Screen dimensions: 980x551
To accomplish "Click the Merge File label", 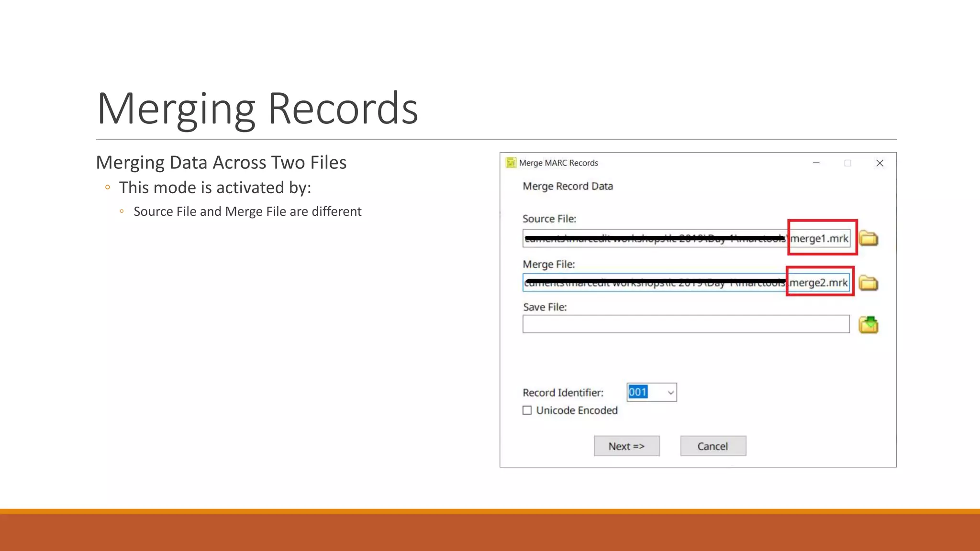I will coord(549,264).
